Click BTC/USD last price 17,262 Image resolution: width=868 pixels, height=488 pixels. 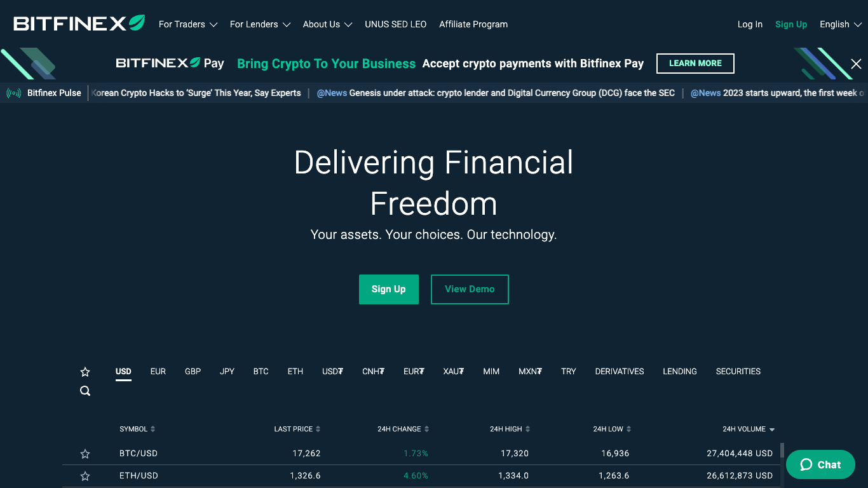(306, 454)
